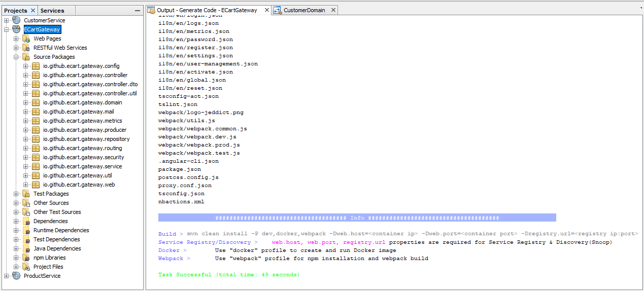
Task: Click the gateway.producer package icon
Action: 36,130
